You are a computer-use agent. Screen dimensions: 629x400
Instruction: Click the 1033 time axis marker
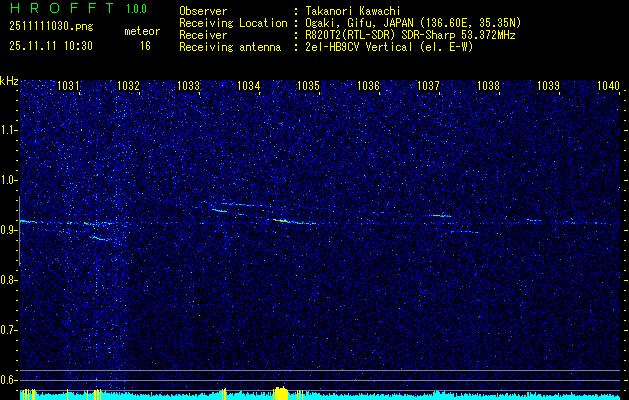pyautogui.click(x=189, y=85)
